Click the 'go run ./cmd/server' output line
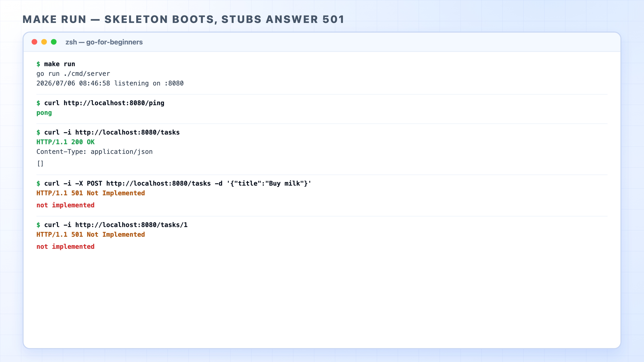644x362 pixels. (x=73, y=74)
